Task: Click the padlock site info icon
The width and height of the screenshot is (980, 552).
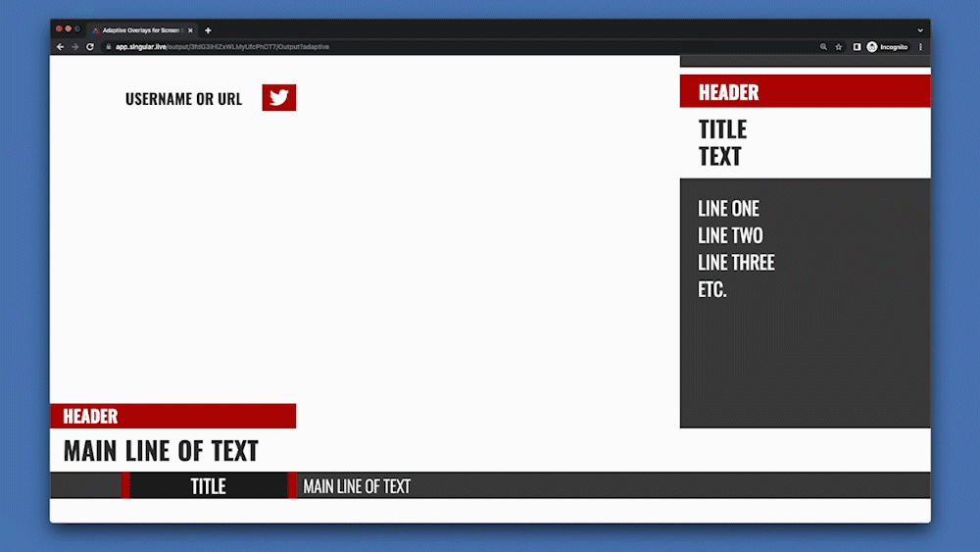Action: [x=109, y=47]
